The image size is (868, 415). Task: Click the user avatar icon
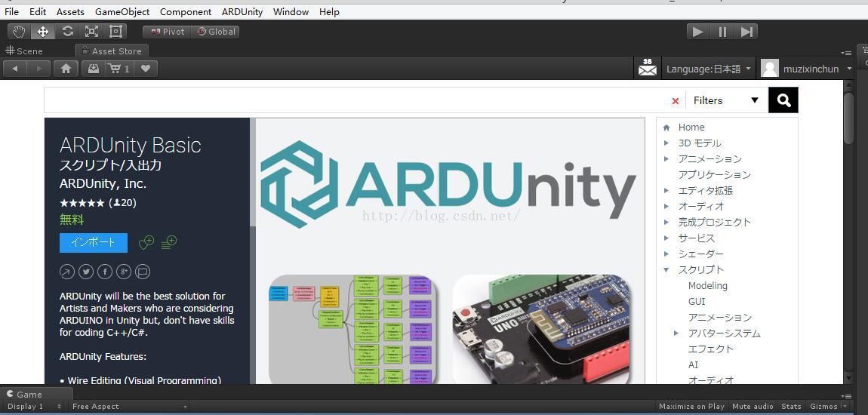(769, 69)
